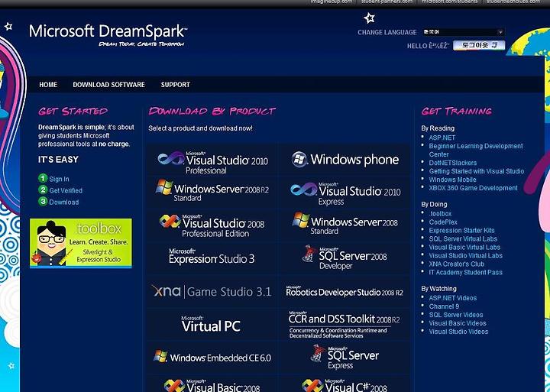Open Visual Basic 2008 product logo

[x=212, y=385]
